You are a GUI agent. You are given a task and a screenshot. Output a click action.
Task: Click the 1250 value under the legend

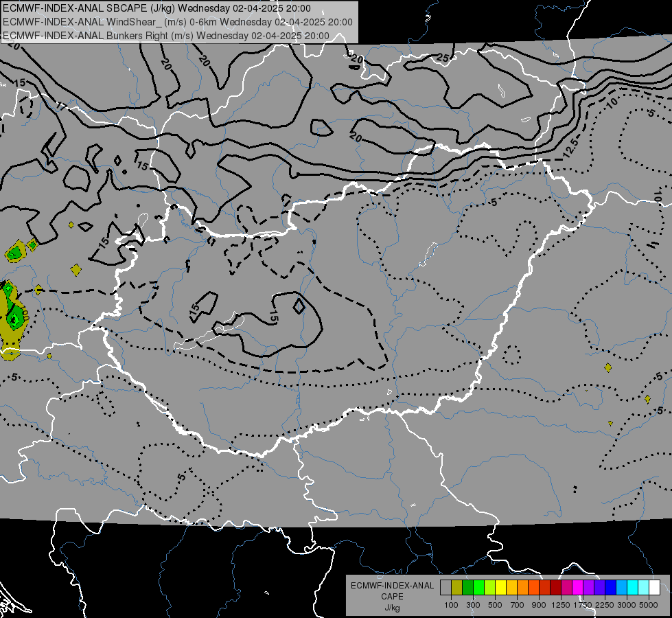[561, 605]
